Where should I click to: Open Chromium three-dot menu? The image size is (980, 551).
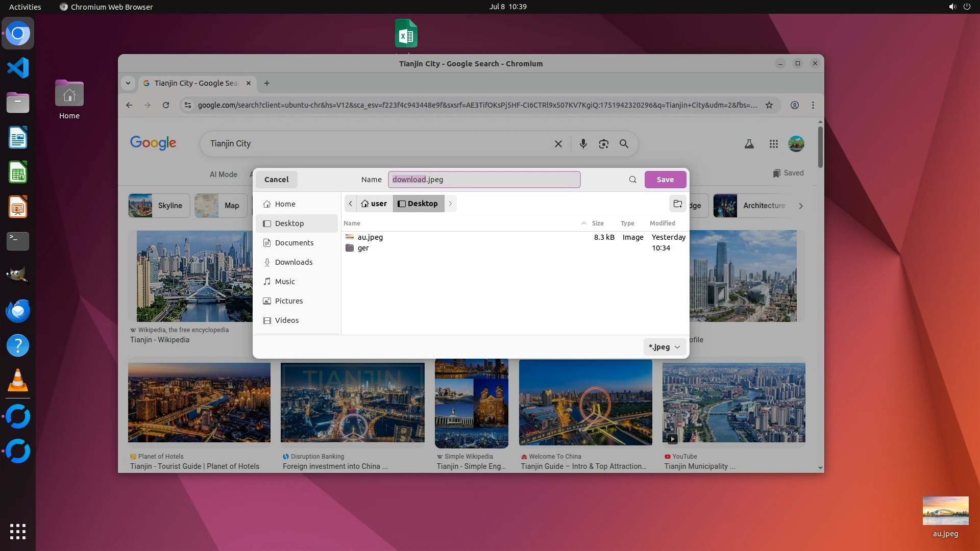coord(813,105)
